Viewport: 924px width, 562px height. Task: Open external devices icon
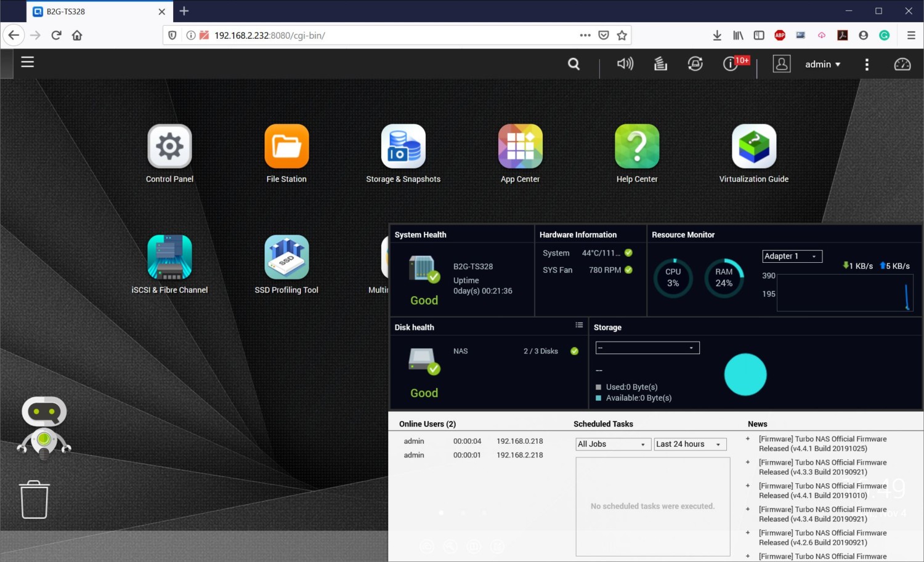click(x=695, y=63)
